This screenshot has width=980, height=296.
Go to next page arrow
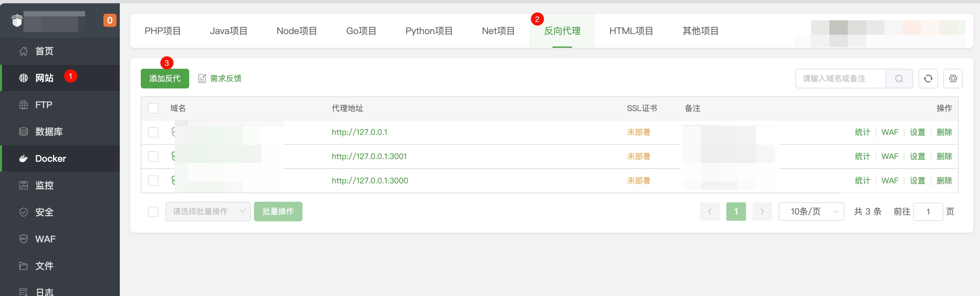pyautogui.click(x=762, y=212)
